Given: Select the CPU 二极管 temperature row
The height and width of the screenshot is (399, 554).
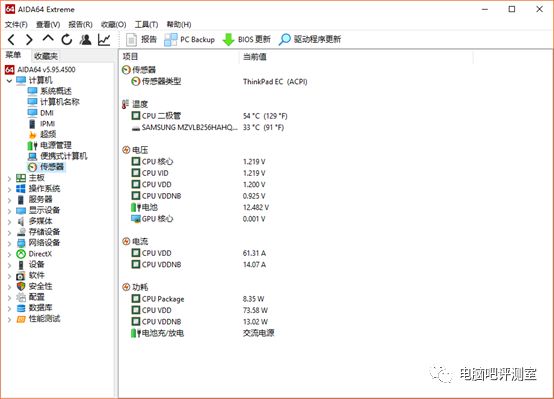Looking at the screenshot, I should point(209,116).
